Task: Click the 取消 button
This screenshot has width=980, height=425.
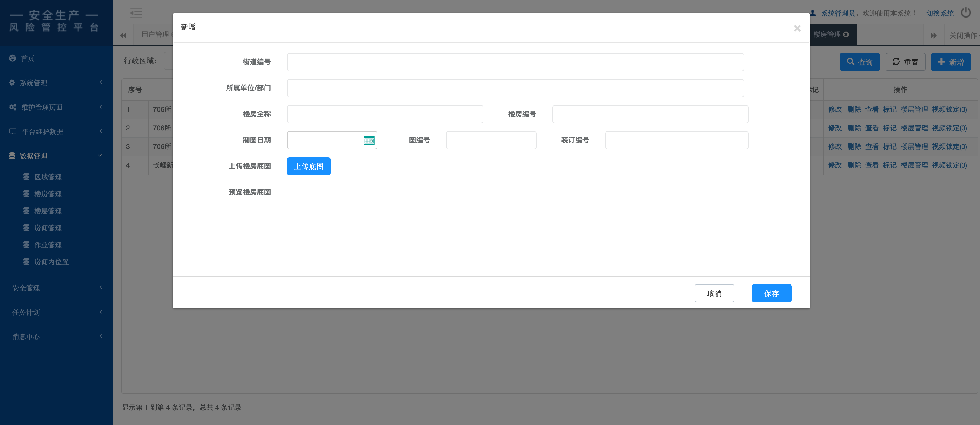Action: 714,293
